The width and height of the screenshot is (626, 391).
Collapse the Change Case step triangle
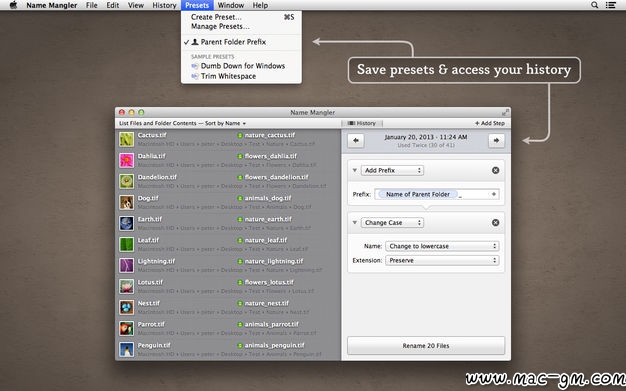pyautogui.click(x=354, y=222)
